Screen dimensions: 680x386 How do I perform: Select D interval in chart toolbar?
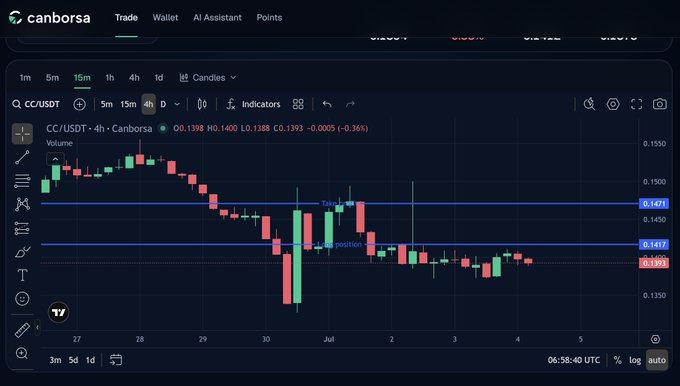coord(163,104)
